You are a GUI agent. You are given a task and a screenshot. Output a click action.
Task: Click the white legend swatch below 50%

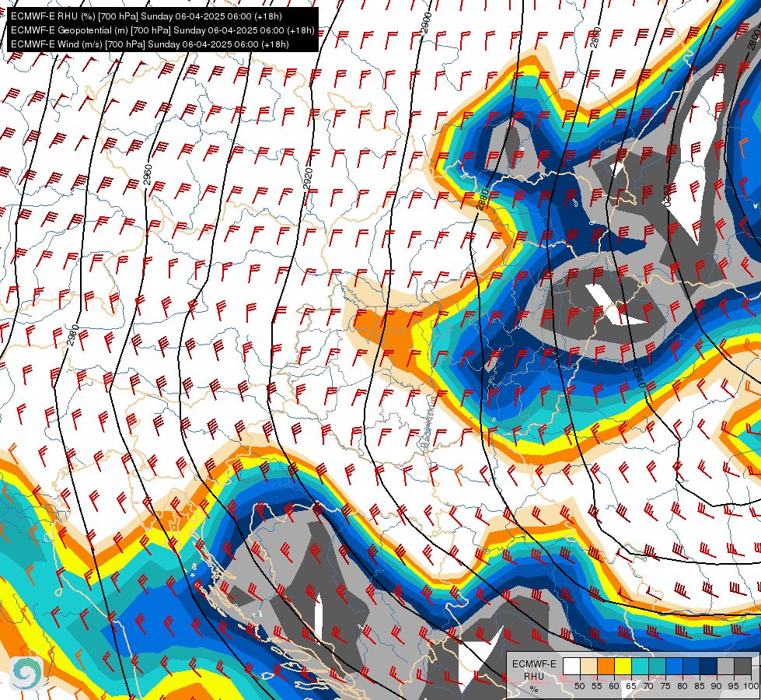(x=571, y=666)
